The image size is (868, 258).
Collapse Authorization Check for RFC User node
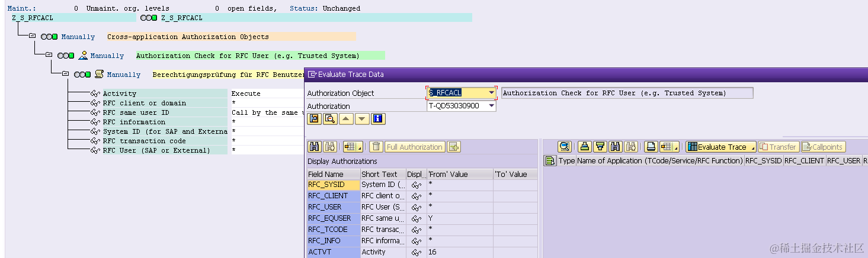point(49,56)
